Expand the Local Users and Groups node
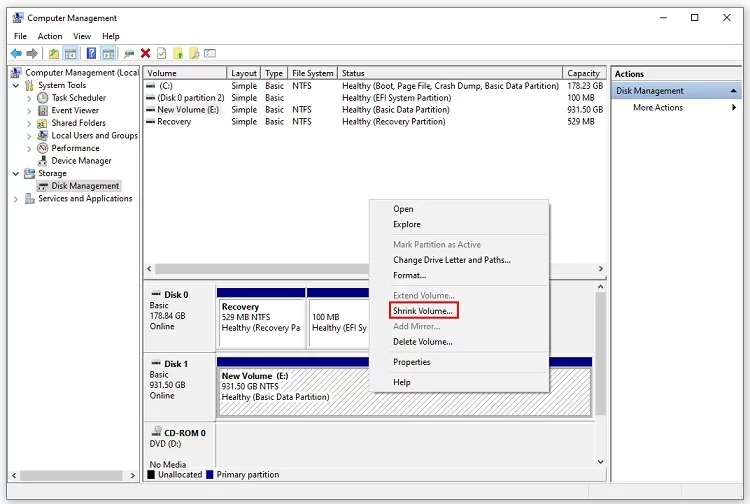Image resolution: width=750 pixels, height=504 pixels. [29, 136]
